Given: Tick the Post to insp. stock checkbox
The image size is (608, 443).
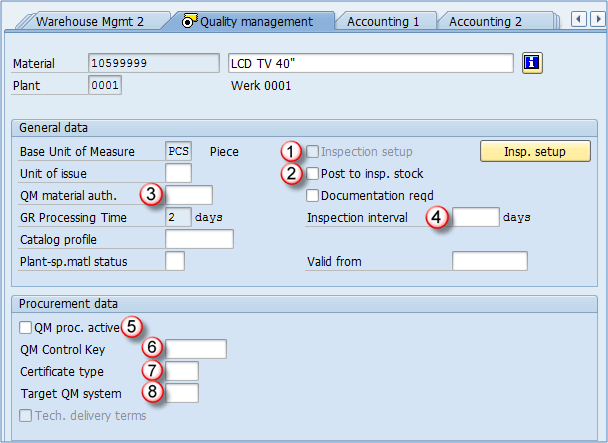Looking at the screenshot, I should pos(313,174).
